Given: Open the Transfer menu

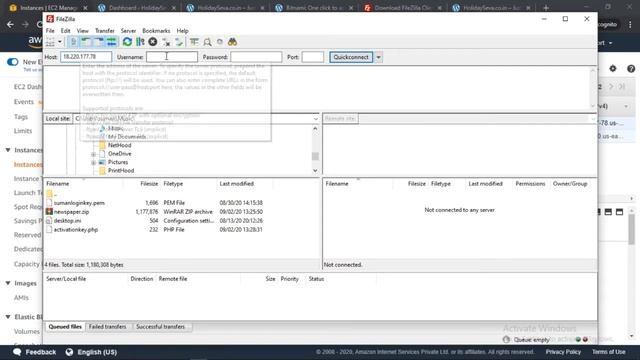Looking at the screenshot, I should point(105,31).
